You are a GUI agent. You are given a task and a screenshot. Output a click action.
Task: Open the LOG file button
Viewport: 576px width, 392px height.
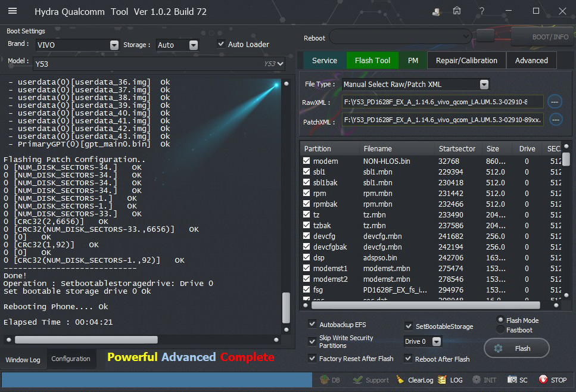click(450, 380)
